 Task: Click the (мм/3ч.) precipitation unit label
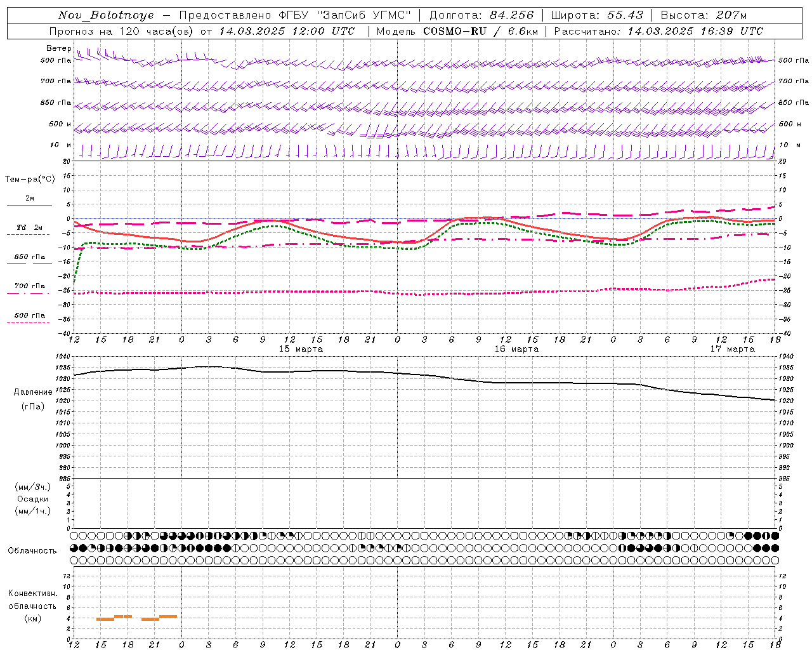tap(33, 487)
